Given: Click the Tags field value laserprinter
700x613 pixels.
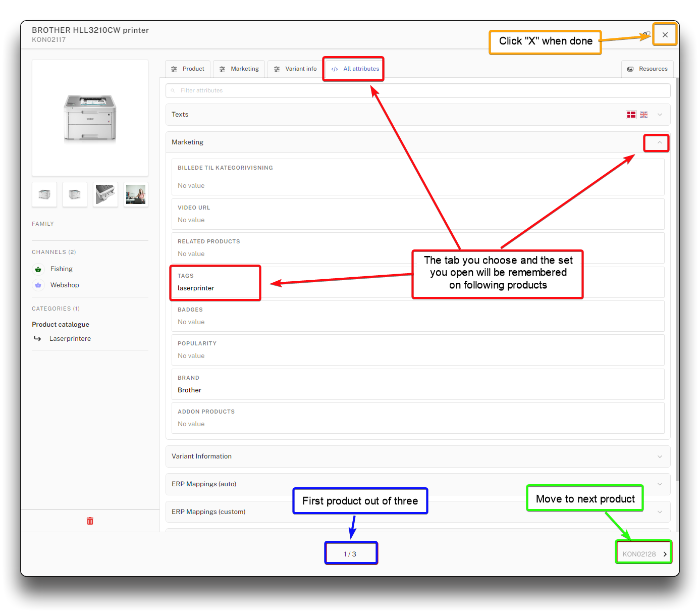Looking at the screenshot, I should tap(196, 288).
